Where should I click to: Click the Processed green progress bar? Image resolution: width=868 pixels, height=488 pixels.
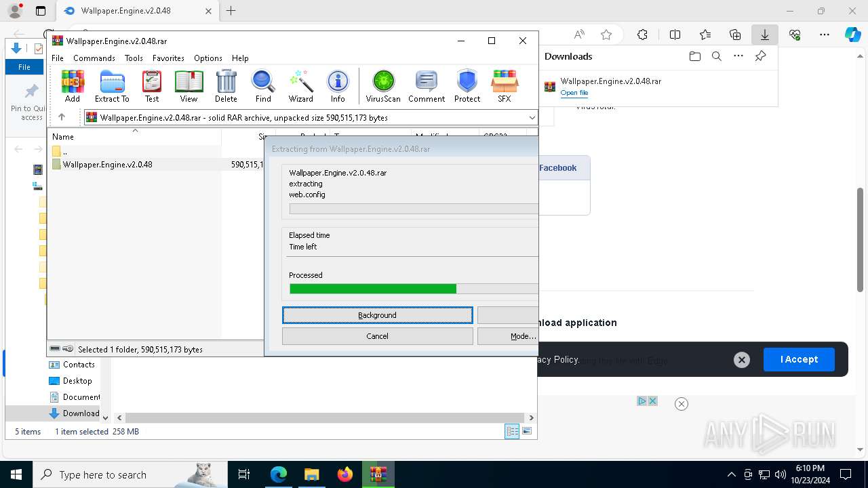[x=414, y=289]
